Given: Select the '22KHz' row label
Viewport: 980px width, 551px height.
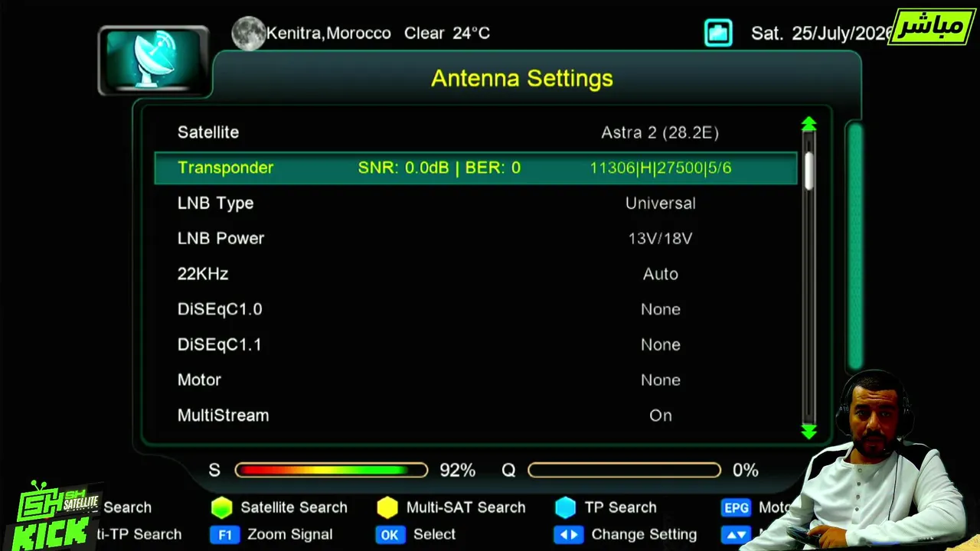Looking at the screenshot, I should (x=203, y=274).
